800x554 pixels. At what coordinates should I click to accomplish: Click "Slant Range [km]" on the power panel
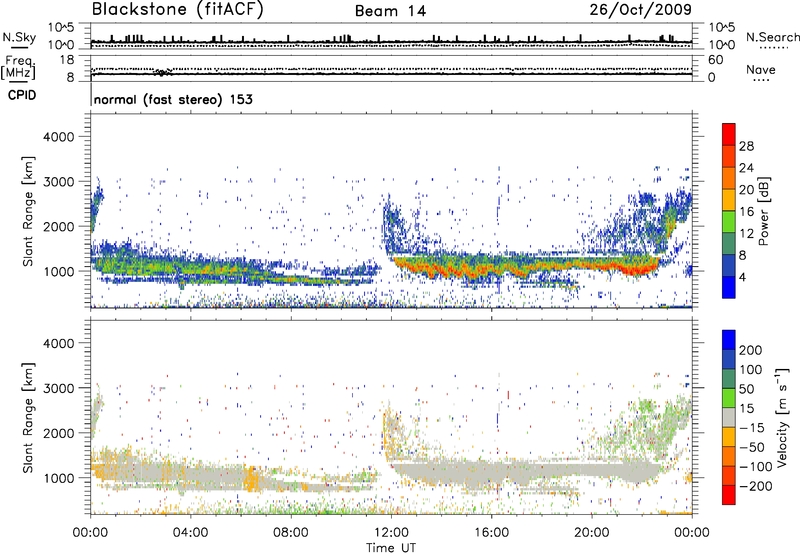(x=28, y=211)
